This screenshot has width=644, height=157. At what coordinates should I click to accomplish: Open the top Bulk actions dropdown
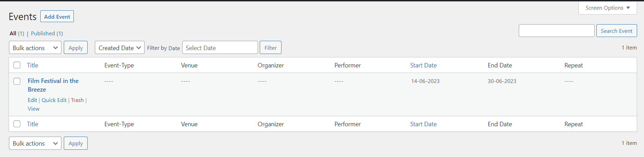click(x=35, y=48)
